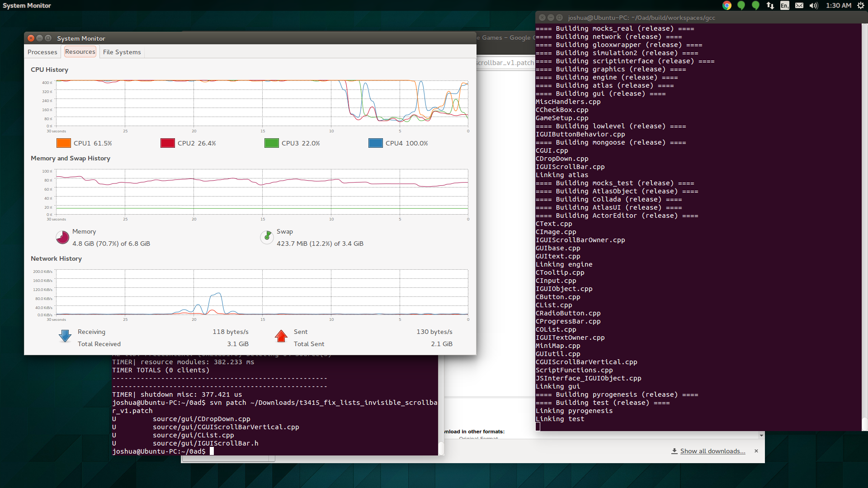The width and height of the screenshot is (868, 488).
Task: Minimize the System Monitor window
Action: click(x=39, y=38)
